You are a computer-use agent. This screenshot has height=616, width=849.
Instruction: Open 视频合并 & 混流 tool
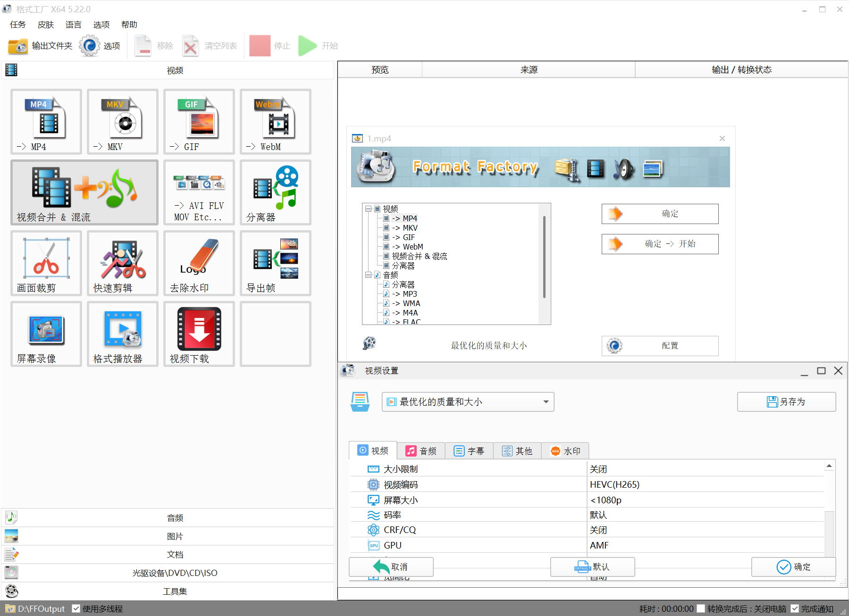point(84,192)
